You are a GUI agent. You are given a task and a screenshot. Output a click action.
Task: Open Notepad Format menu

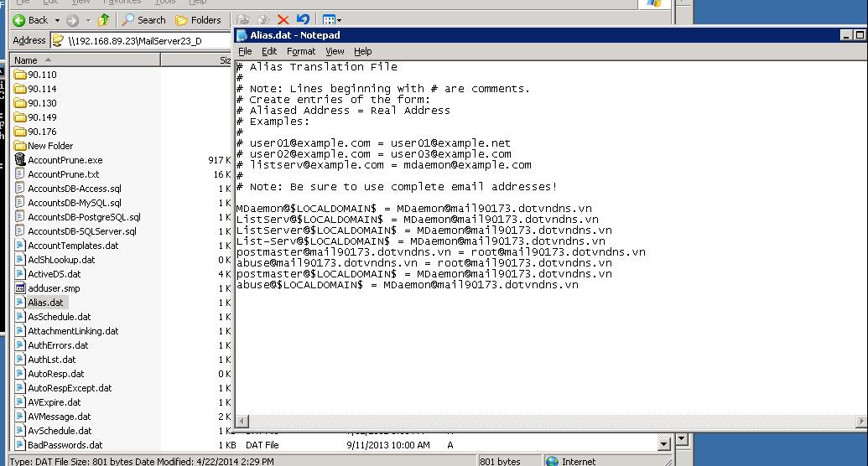(300, 51)
